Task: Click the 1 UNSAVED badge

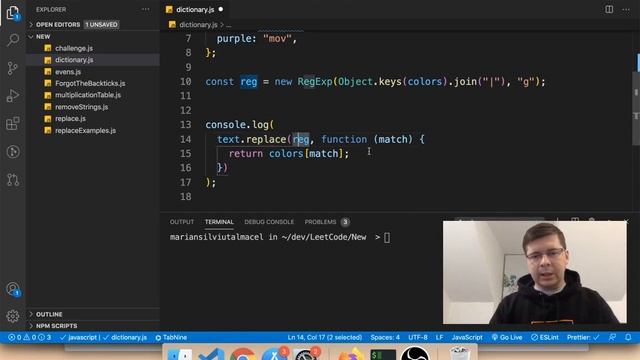Action: (101, 24)
